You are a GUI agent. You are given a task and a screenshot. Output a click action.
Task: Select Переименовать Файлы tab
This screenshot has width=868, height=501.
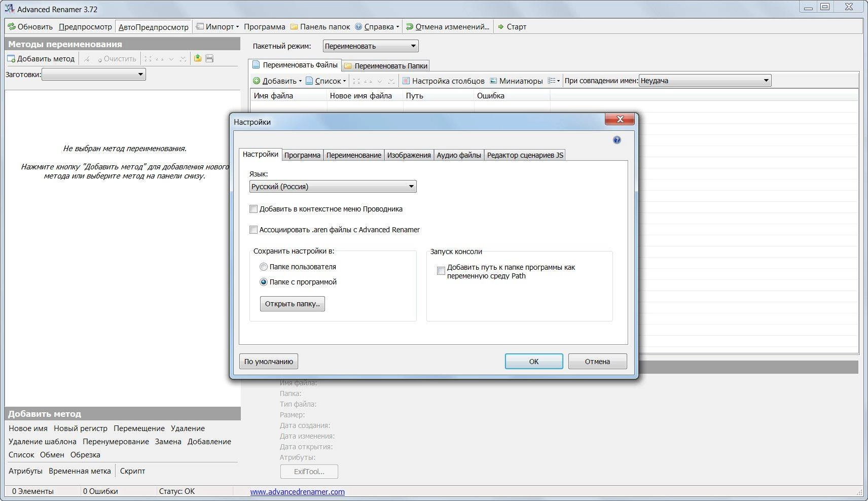tap(295, 65)
